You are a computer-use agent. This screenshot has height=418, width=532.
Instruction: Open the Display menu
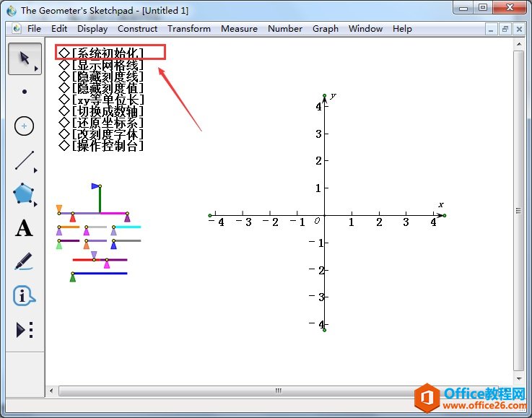pyautogui.click(x=92, y=29)
